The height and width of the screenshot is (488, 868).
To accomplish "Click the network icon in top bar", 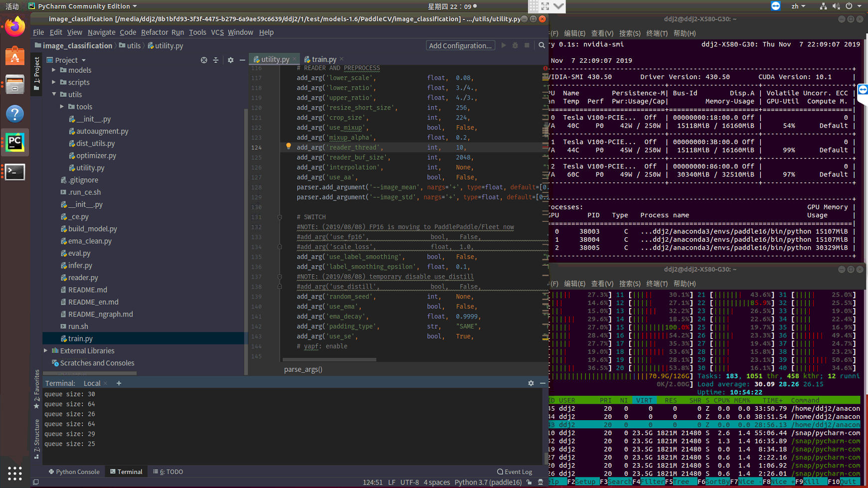I will [x=823, y=6].
